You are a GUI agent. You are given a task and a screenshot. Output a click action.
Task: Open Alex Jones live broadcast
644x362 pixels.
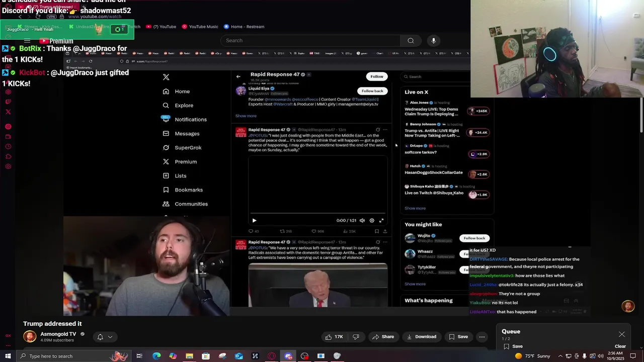447,109
